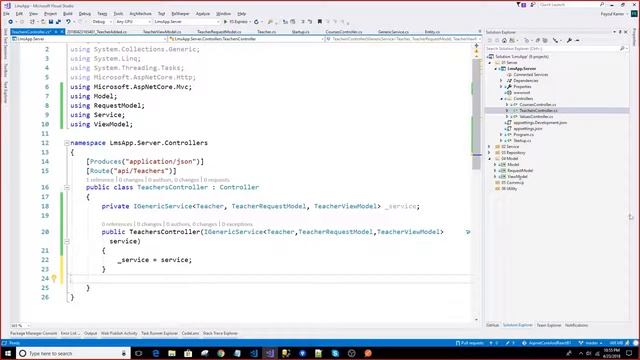
Task: Collapse the Controllers folder in Solution Explorer
Action: [502, 99]
